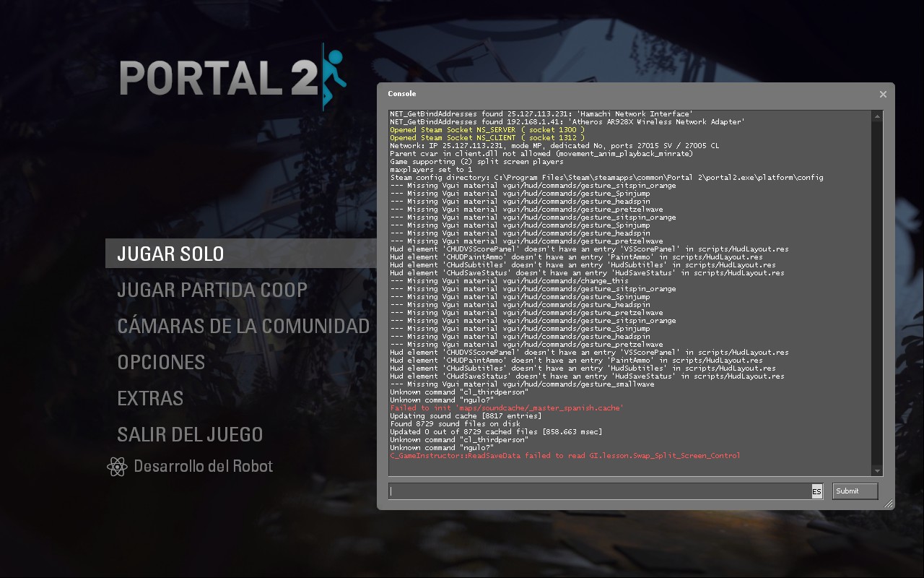Click 'gesture_smallwave' missing material line
The image size is (924, 578).
(x=522, y=384)
